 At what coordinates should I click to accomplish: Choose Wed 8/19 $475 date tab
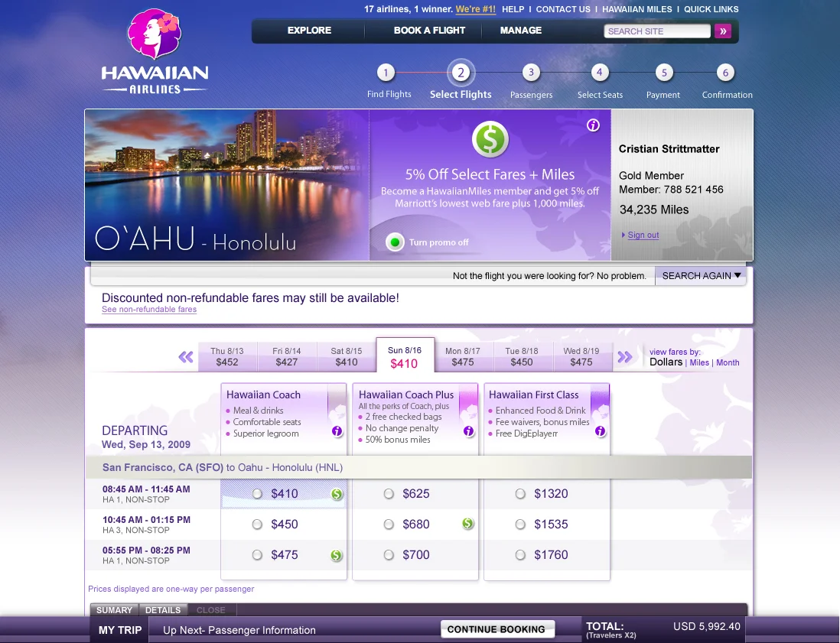(581, 356)
